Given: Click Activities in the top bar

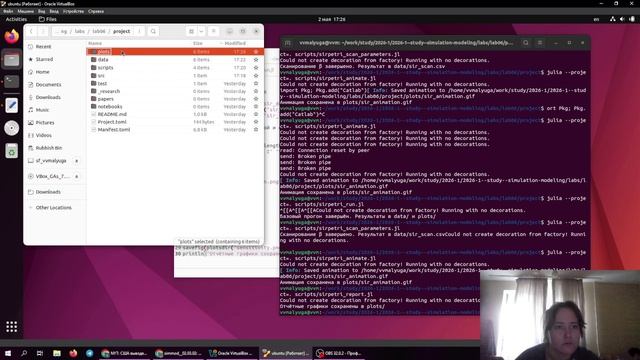Looking at the screenshot, I should click(16, 19).
